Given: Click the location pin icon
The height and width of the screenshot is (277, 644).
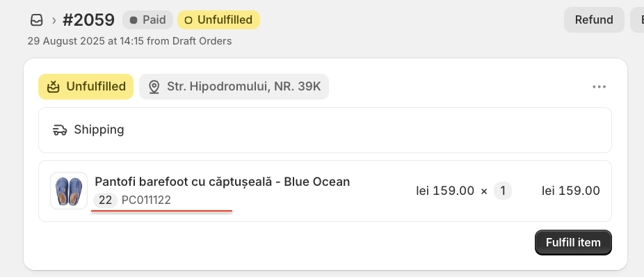Looking at the screenshot, I should (x=154, y=87).
